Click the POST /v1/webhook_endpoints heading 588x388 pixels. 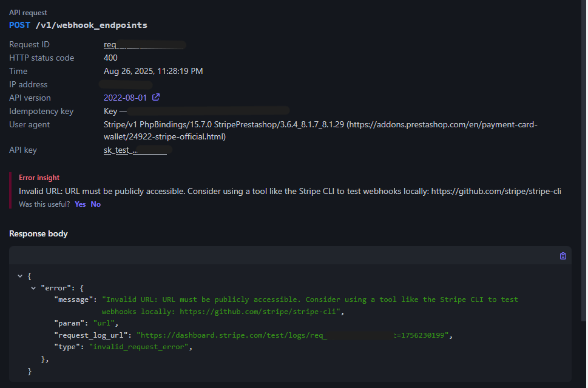(x=78, y=25)
